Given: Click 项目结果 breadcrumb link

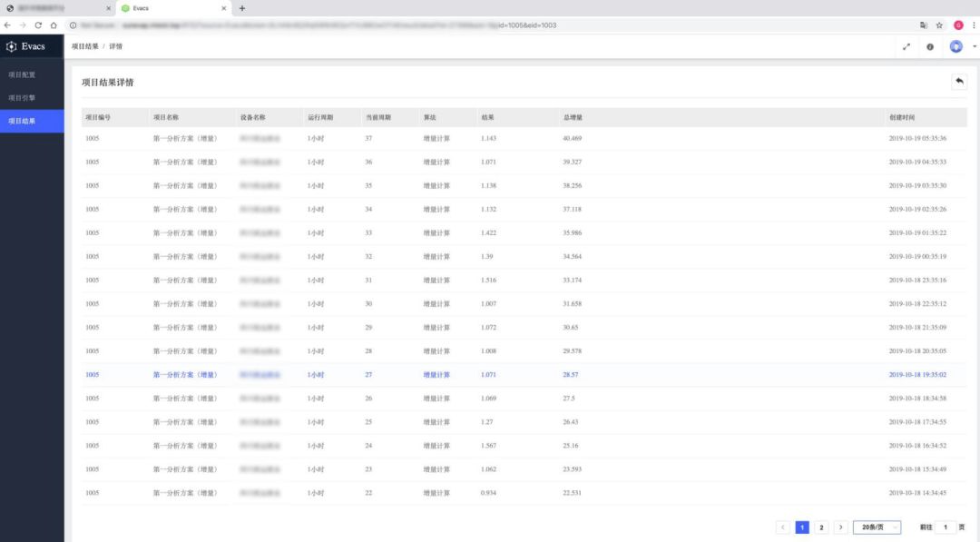Looking at the screenshot, I should [85, 46].
